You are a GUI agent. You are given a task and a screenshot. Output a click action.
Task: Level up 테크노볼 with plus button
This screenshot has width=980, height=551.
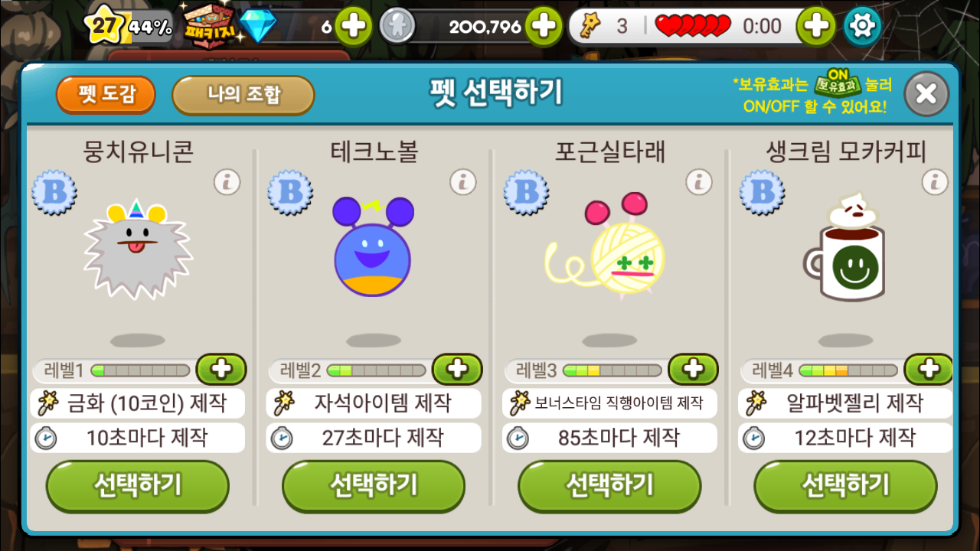[457, 370]
